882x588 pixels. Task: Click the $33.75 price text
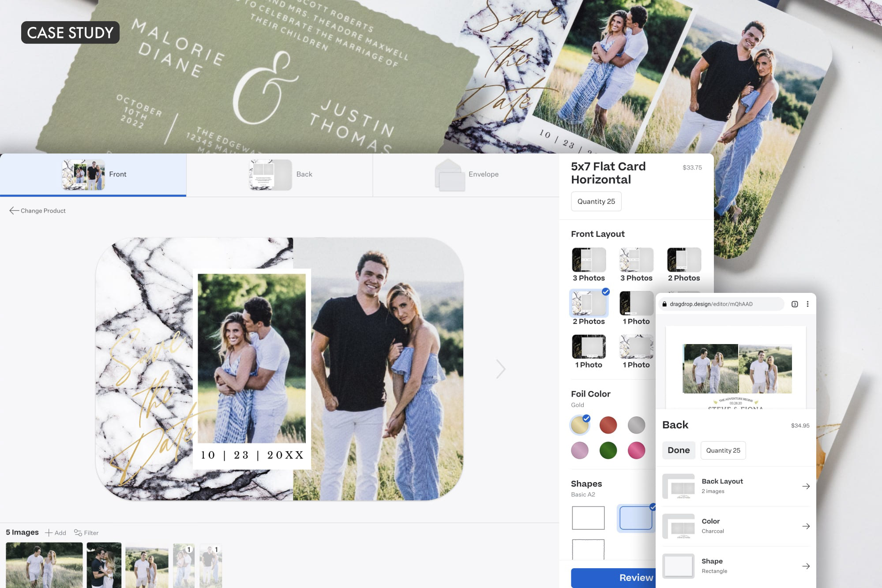[692, 168]
